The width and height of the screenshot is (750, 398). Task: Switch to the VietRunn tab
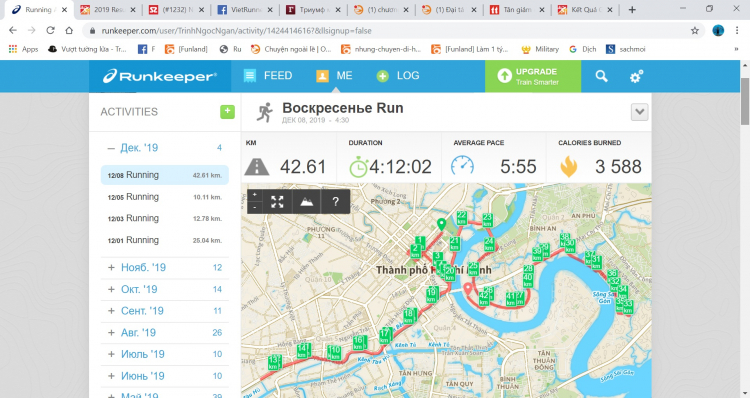coord(245,10)
